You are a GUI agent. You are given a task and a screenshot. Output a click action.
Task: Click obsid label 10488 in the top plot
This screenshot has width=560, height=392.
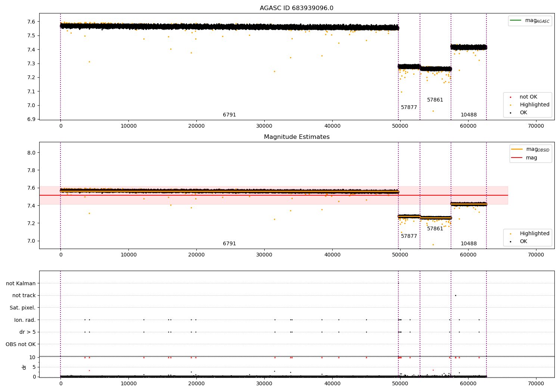tap(469, 115)
